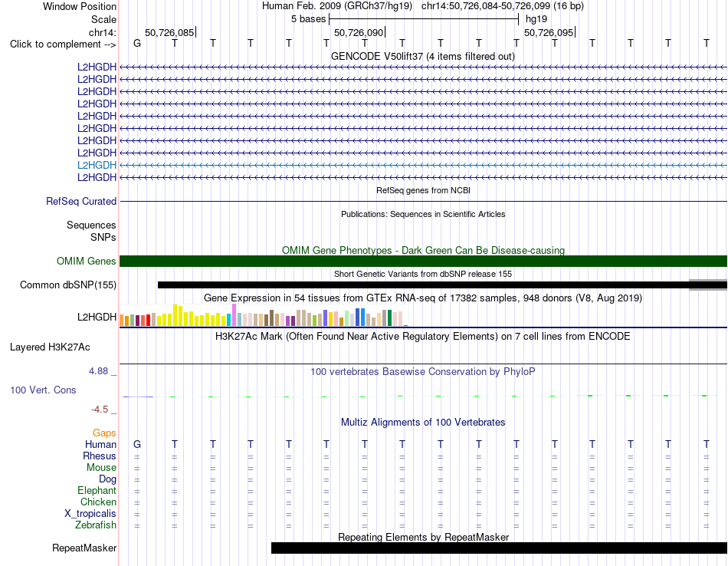Click the Sequences label under Publications track
The height and width of the screenshot is (566, 728).
91,225
